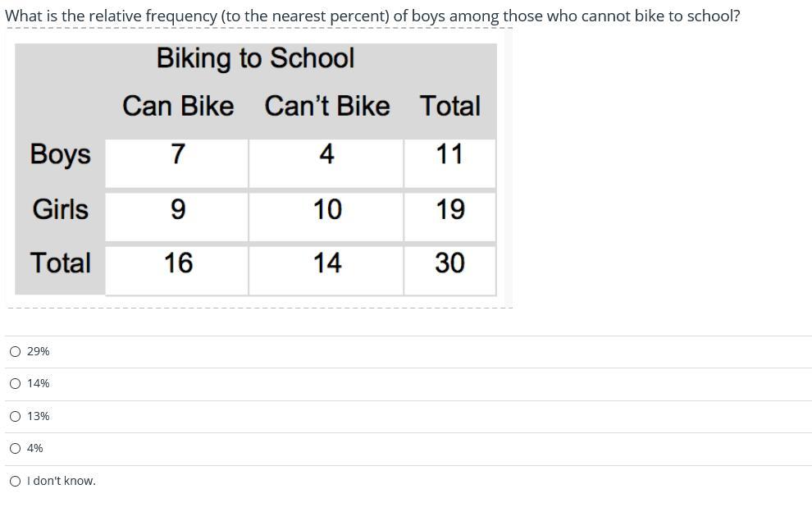The image size is (812, 512).
Task: Select the "I don't know." option
Action: (x=16, y=482)
